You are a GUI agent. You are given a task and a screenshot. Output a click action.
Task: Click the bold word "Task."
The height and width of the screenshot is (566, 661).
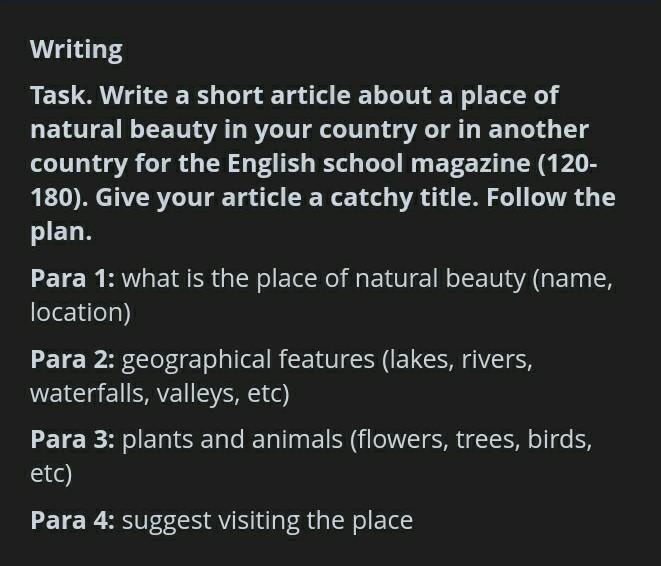61,96
